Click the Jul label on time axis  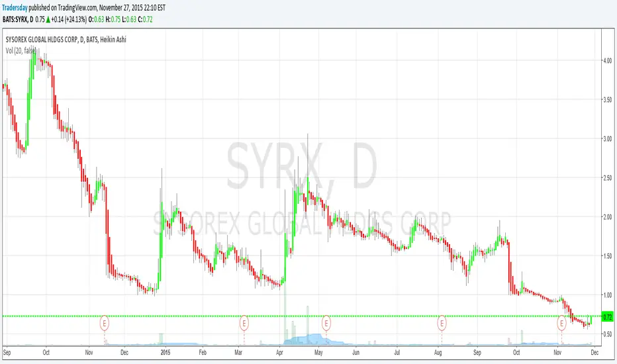[x=397, y=352]
